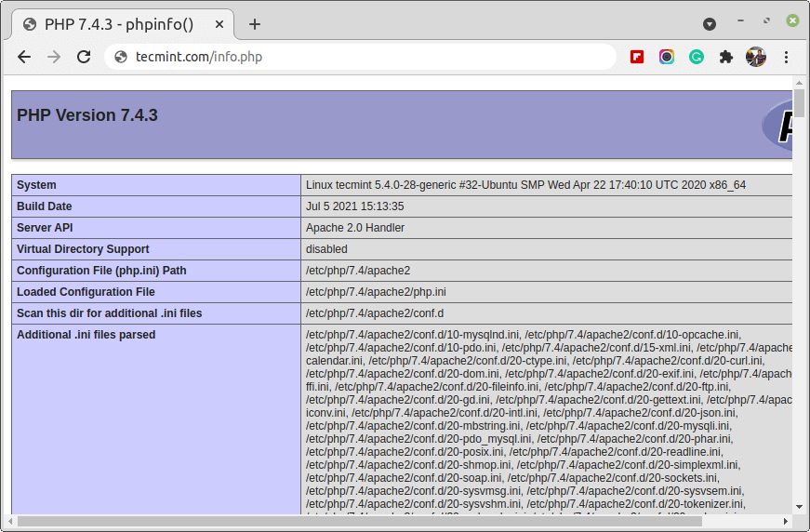Expand the tab search dropdown arrow
The height and width of the screenshot is (532, 810).
(x=710, y=23)
